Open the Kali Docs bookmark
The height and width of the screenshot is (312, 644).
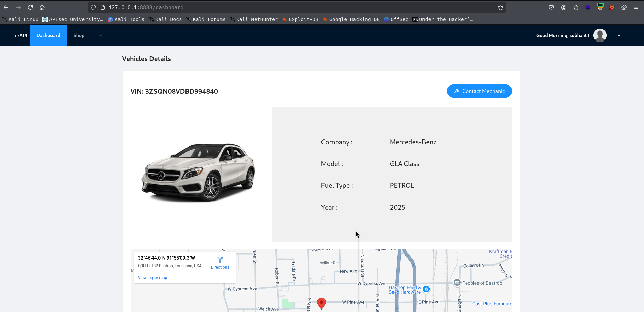(x=165, y=19)
